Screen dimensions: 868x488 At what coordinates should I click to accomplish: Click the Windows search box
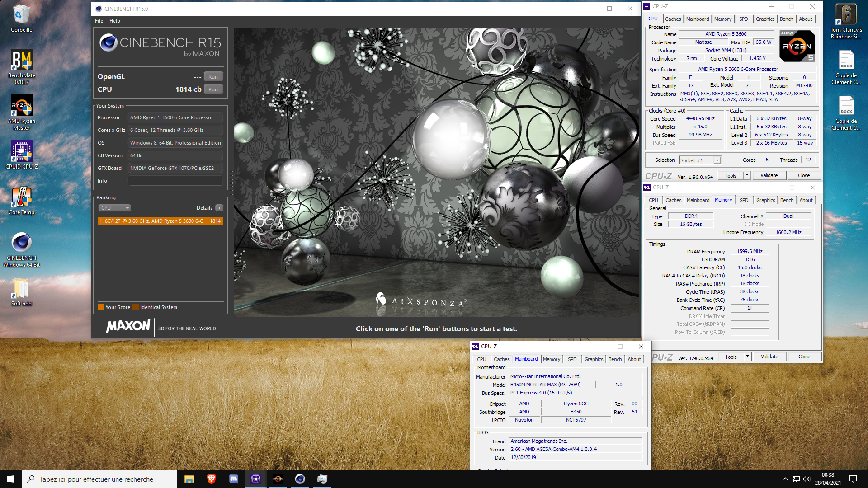(99, 479)
